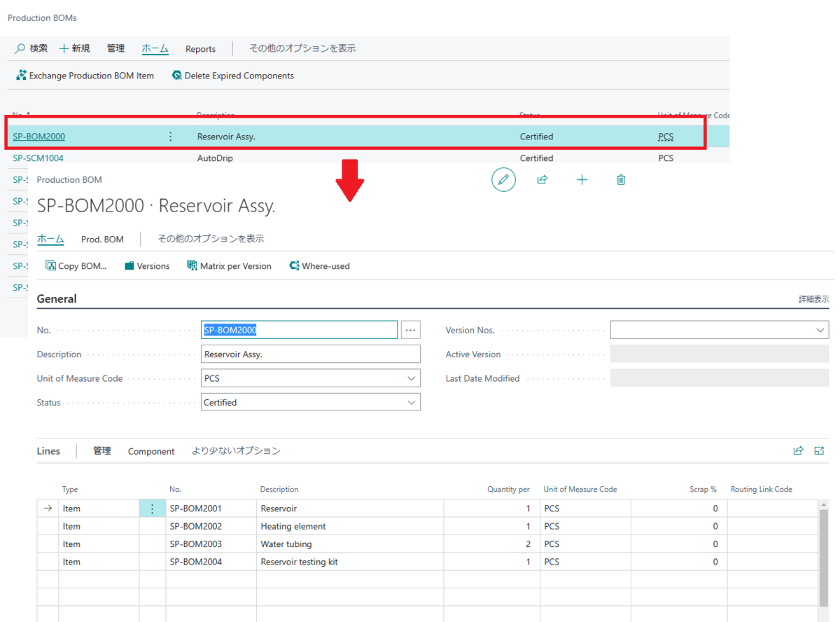Click the Water tubing description cell
The image size is (840, 622).
pos(350,544)
